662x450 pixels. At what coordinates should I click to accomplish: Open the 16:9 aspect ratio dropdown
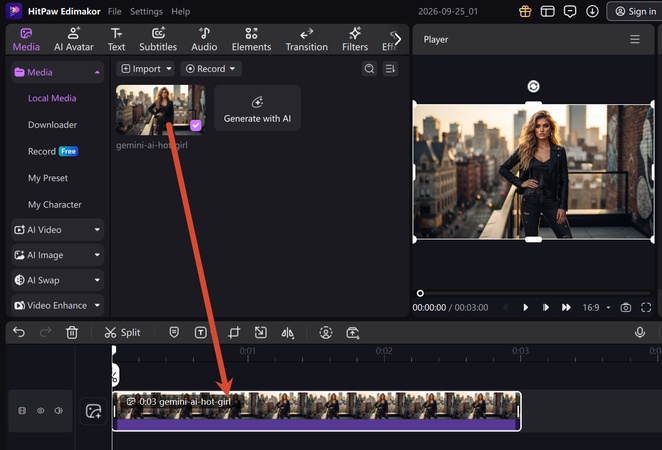[596, 307]
